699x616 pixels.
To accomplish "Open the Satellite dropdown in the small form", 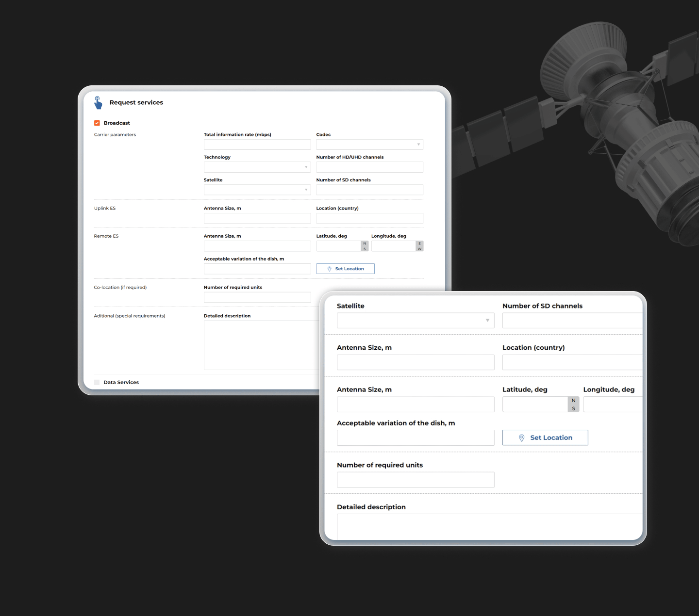I will (x=257, y=190).
